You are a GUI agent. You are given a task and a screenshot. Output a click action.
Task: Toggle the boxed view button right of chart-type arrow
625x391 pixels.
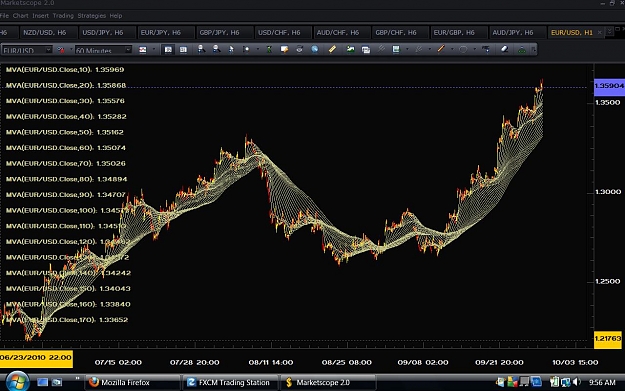168,49
